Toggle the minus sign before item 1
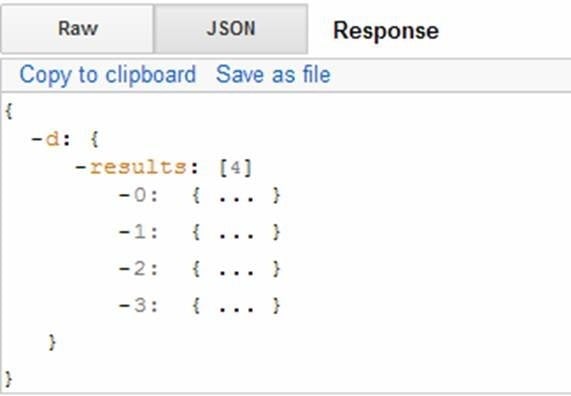Screen dimensions: 571x396 click(125, 232)
